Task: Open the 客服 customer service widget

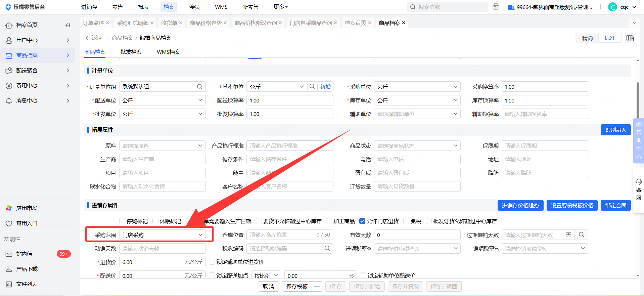Action: (639, 190)
